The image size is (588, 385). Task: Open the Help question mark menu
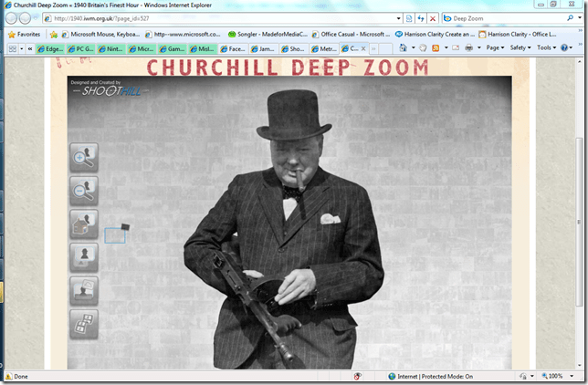pos(566,47)
